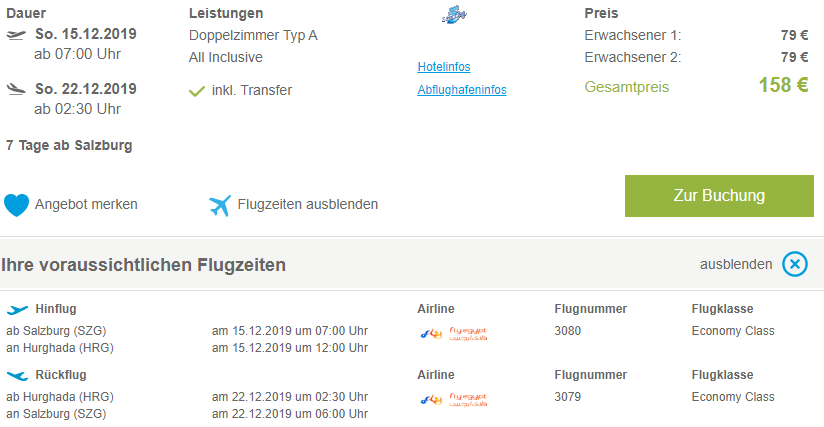The image size is (824, 427).
Task: Click the hotel logo above the Hotelinfos link
Action: click(455, 15)
